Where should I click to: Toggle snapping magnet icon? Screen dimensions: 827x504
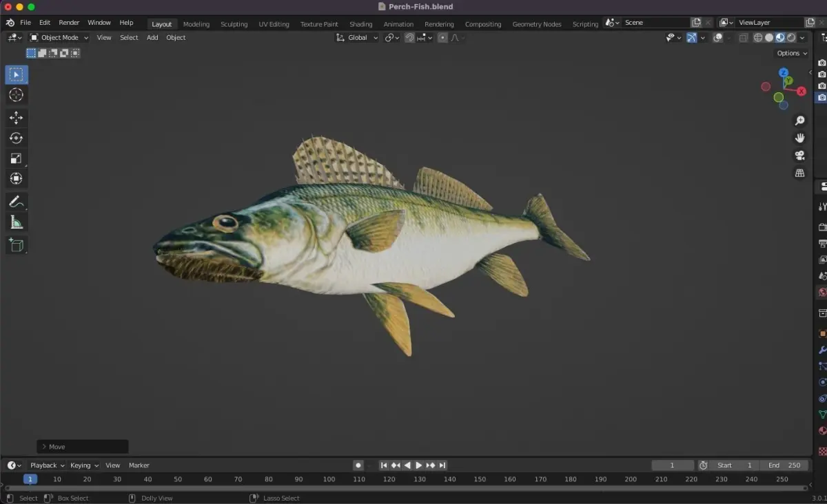[409, 38]
